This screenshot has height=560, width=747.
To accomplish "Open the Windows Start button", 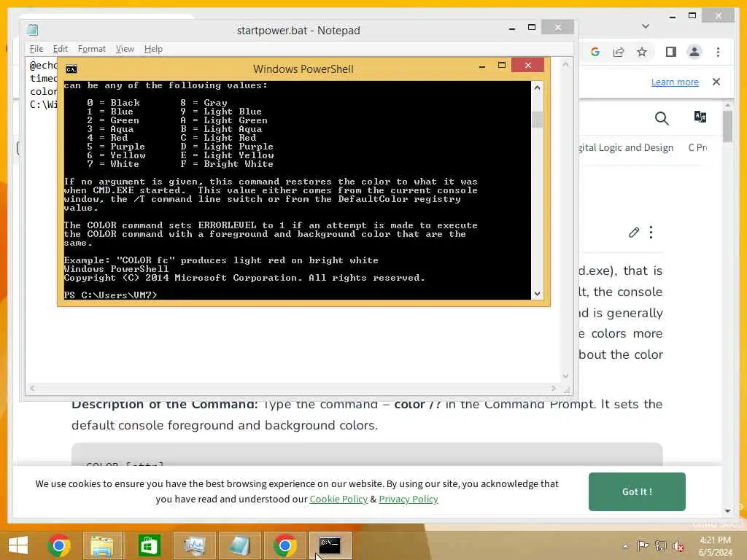I will (x=18, y=545).
